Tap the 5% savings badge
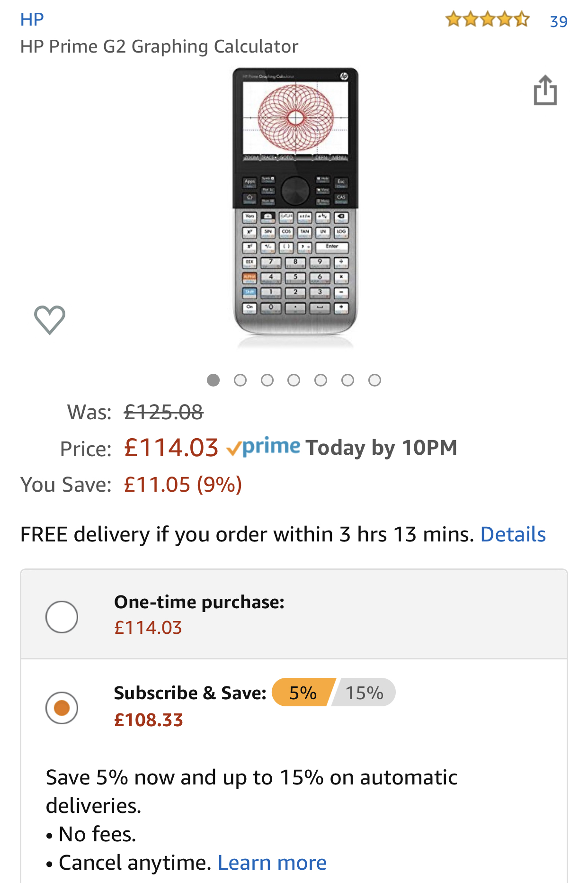This screenshot has width=588, height=883. (303, 693)
